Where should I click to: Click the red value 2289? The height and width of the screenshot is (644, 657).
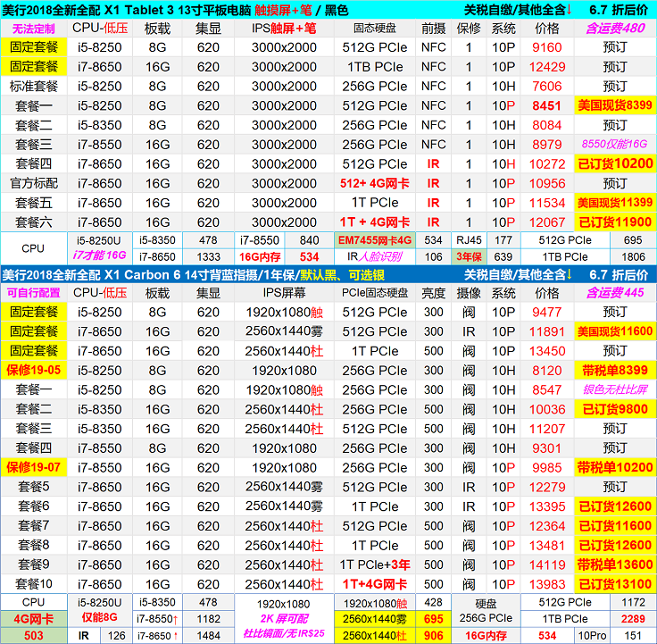pos(633,619)
